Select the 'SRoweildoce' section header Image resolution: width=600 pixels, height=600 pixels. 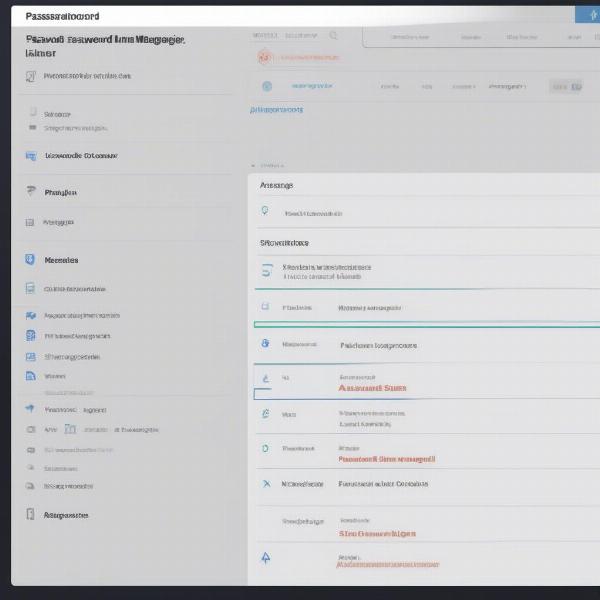[x=284, y=243]
